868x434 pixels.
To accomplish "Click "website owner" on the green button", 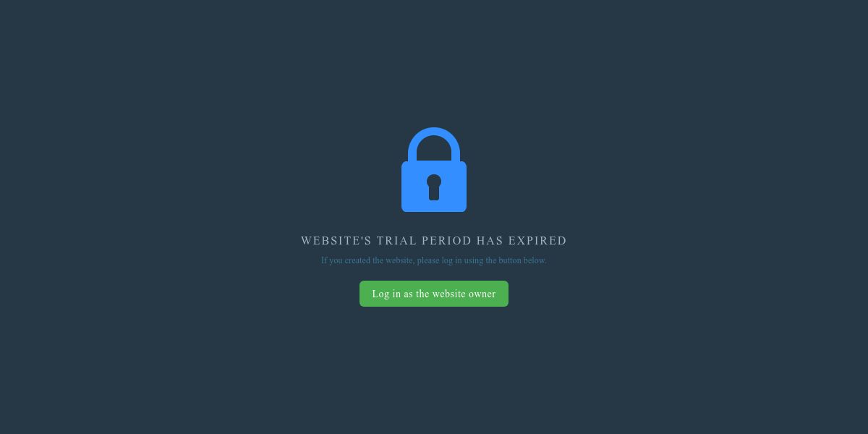I will coord(466,294).
